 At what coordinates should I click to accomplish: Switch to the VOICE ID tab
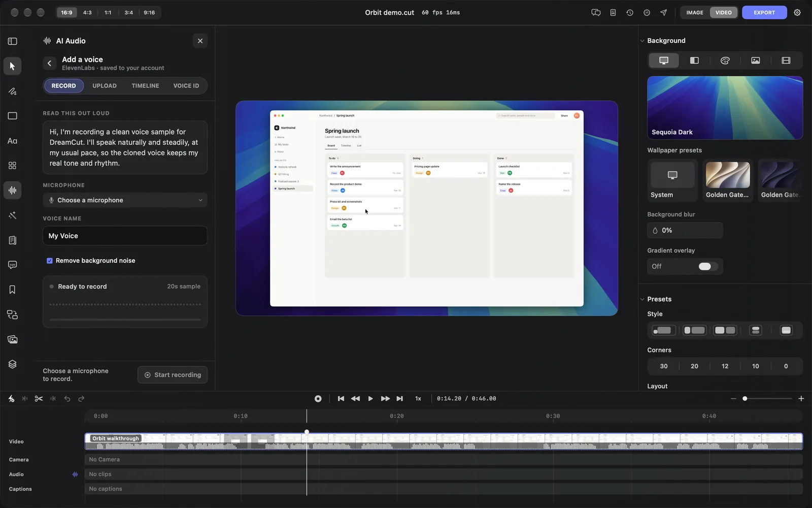(186, 86)
